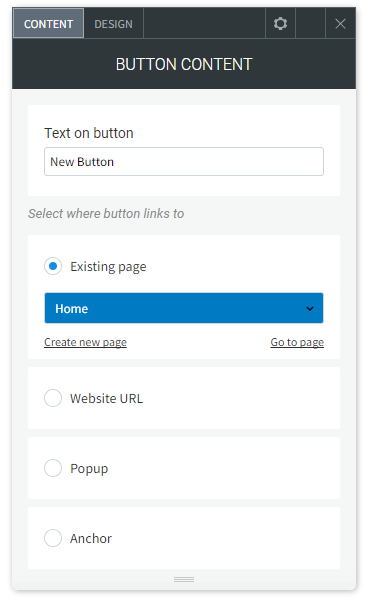Grab the panel handle at the bottom
Viewport: 367px width, 601px height.
coord(184,580)
